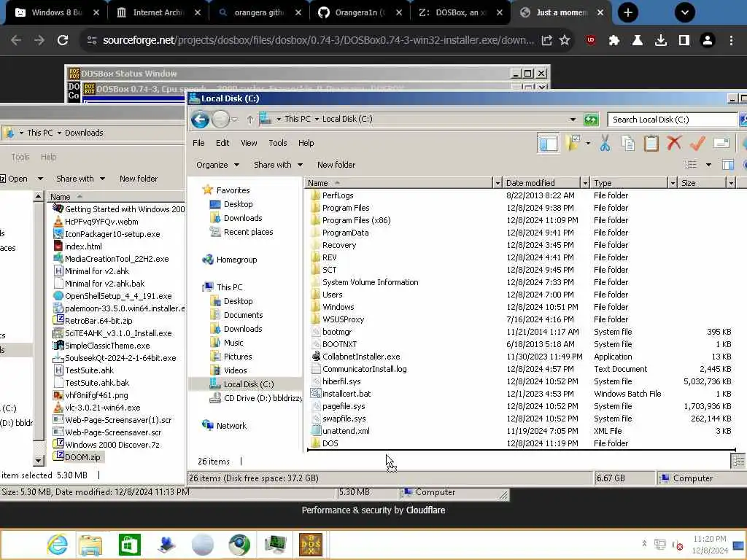This screenshot has height=560, width=747.
Task: Open Chrome extensions puzzle icon
Action: click(614, 40)
